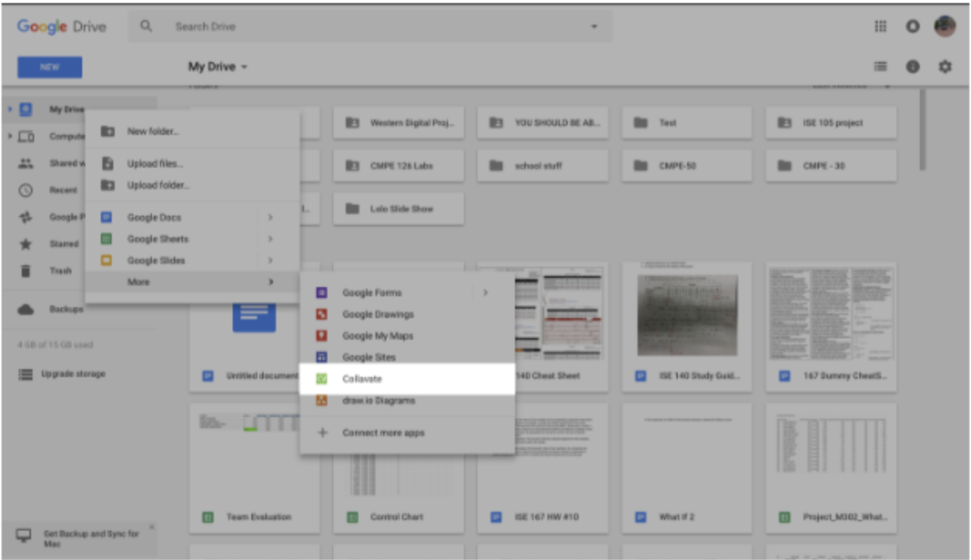Open the YOU SHOULD BE AB... folder
Screen dimensions: 971x560
[x=543, y=123]
